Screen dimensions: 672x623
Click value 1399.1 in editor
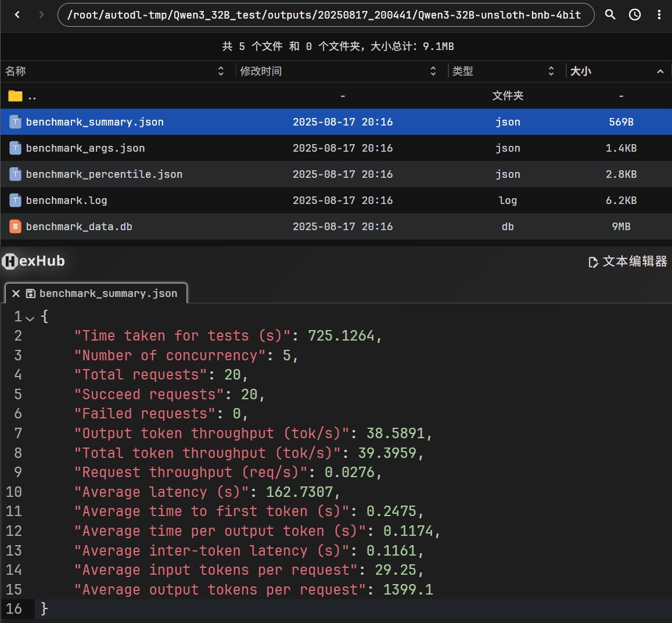(x=408, y=590)
